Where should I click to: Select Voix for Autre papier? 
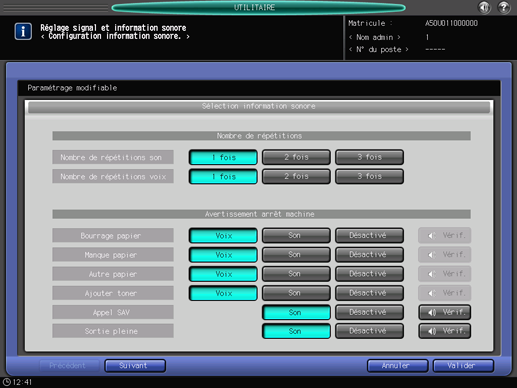point(223,274)
